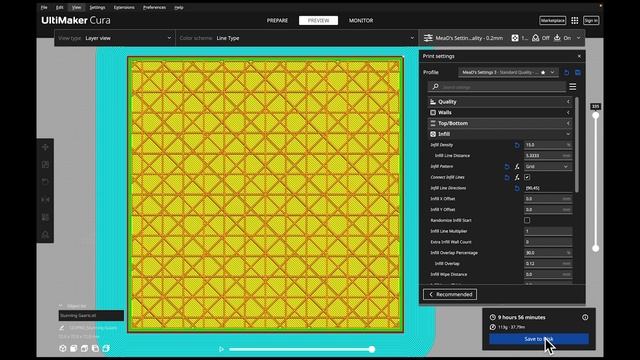Uncheck Connect Infill Lines checkbox
Viewport: 640px width, 360px height.
(527, 177)
